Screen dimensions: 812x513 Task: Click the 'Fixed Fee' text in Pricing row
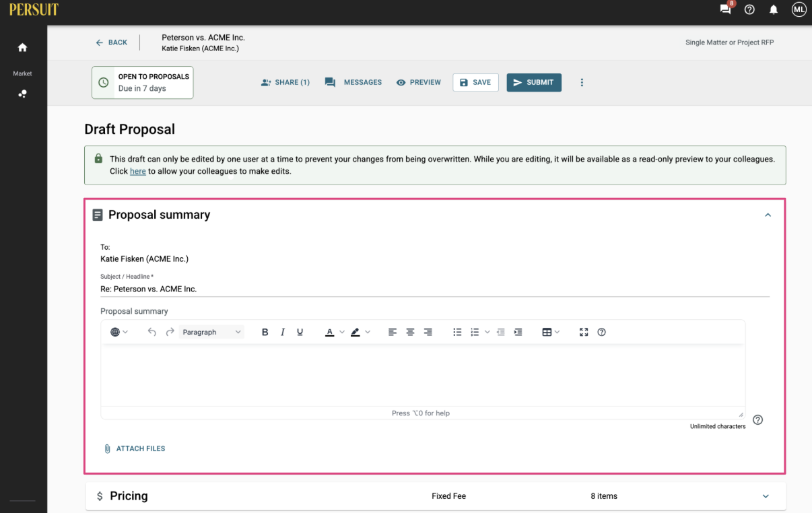click(x=448, y=496)
